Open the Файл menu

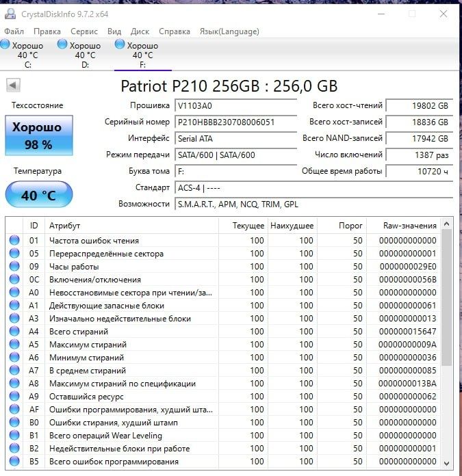click(x=14, y=31)
